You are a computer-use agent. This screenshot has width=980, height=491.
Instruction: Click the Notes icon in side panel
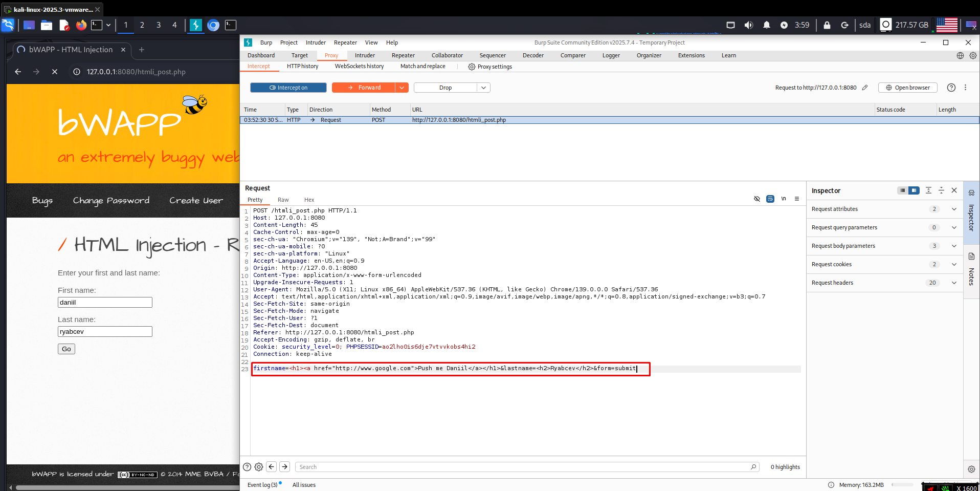pyautogui.click(x=971, y=257)
